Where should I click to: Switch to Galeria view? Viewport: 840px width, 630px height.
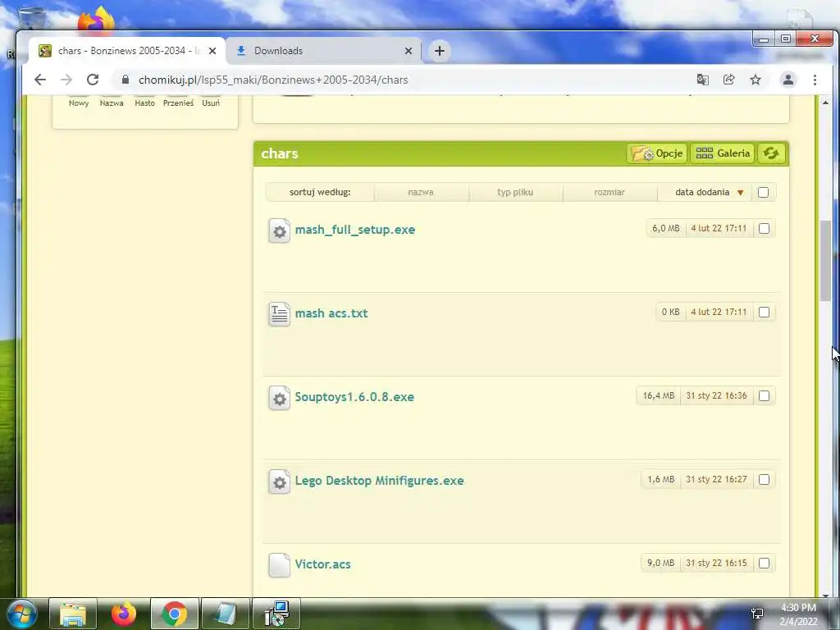pos(723,153)
